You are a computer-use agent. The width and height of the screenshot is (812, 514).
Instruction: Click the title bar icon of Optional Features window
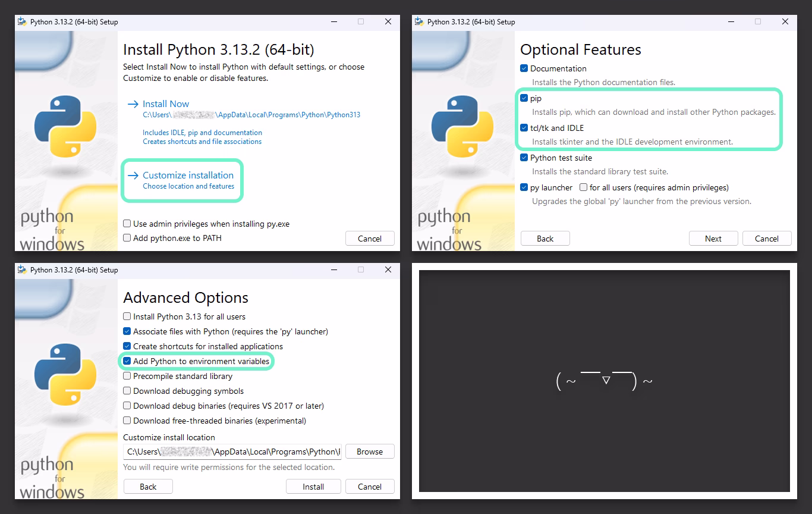pyautogui.click(x=419, y=21)
